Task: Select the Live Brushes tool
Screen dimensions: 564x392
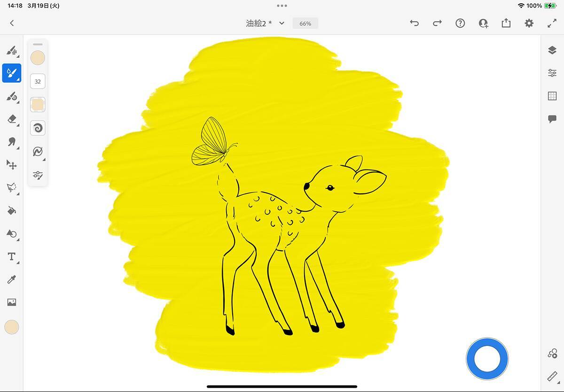Action: click(12, 73)
